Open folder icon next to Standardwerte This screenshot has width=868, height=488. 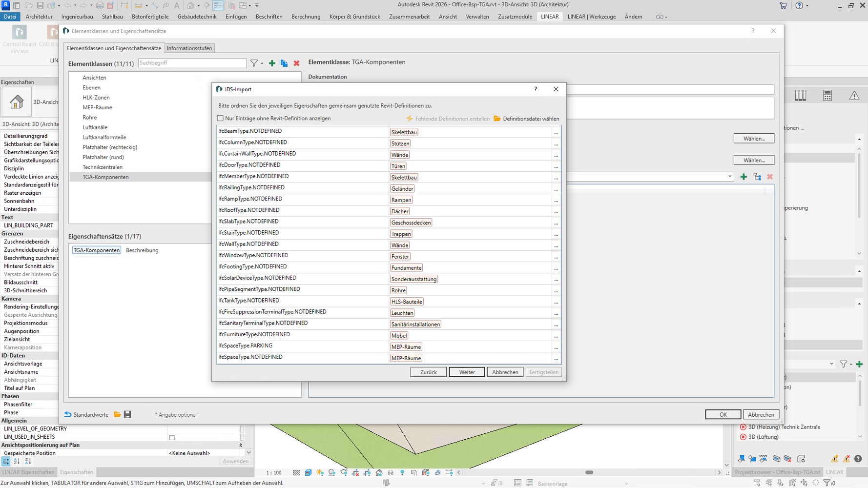pyautogui.click(x=117, y=414)
